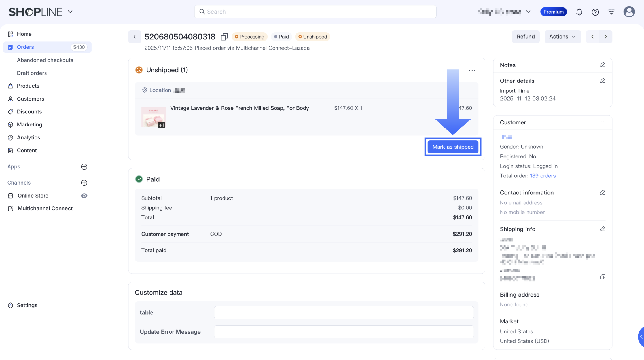Edit Shipping info pencil icon
644x360 pixels.
click(x=602, y=229)
